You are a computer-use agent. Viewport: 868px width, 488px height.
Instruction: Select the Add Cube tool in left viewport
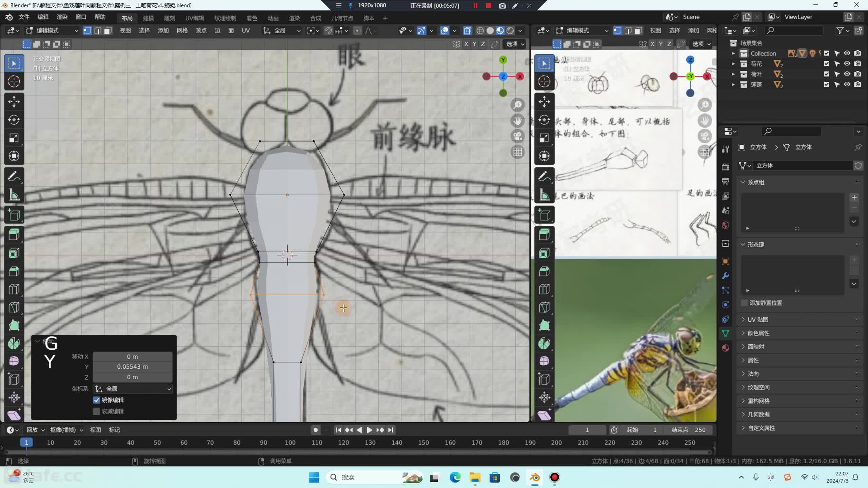pos(14,215)
